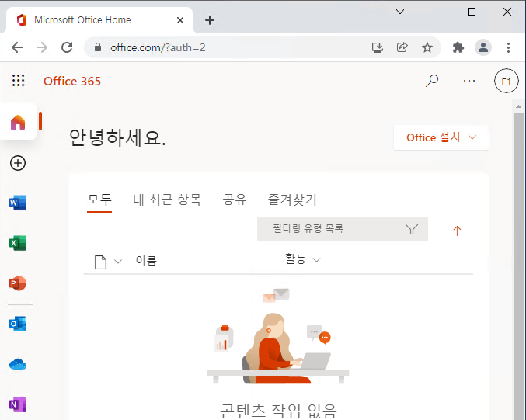This screenshot has height=420, width=526.
Task: Open Chrome profile icon
Action: pyautogui.click(x=483, y=47)
